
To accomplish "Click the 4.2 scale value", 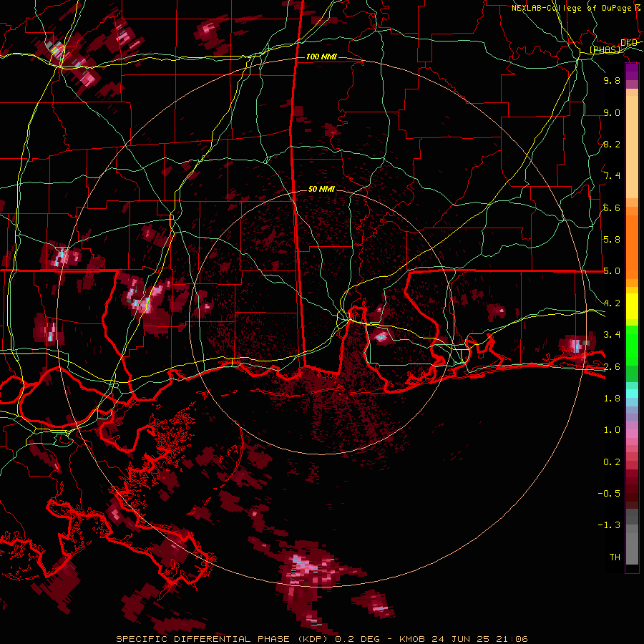I will [612, 303].
